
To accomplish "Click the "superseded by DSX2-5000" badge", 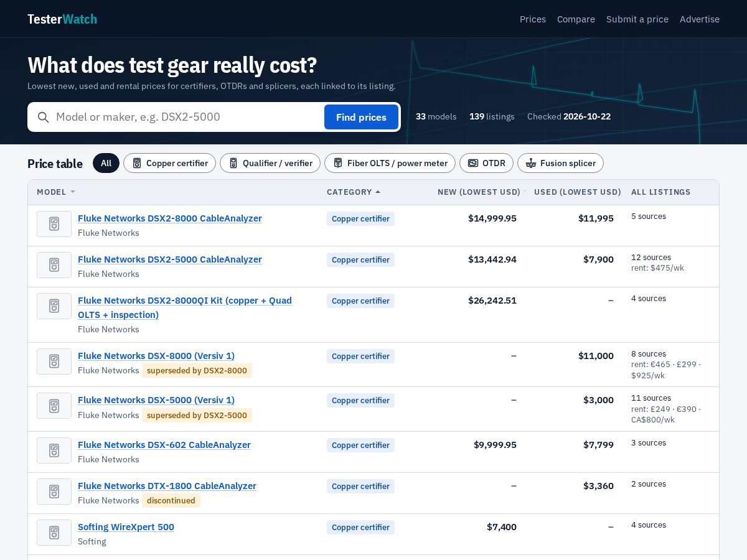I will [197, 416].
